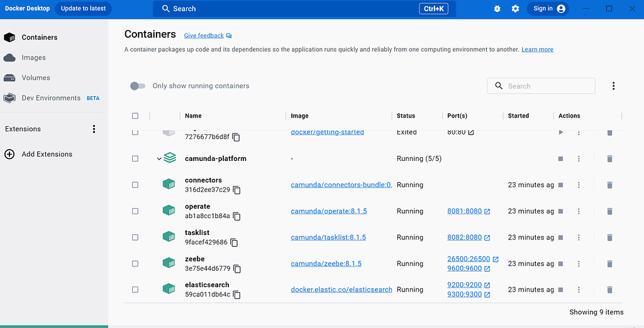The height and width of the screenshot is (328, 644).
Task: Delete the connectors container
Action: coord(609,185)
